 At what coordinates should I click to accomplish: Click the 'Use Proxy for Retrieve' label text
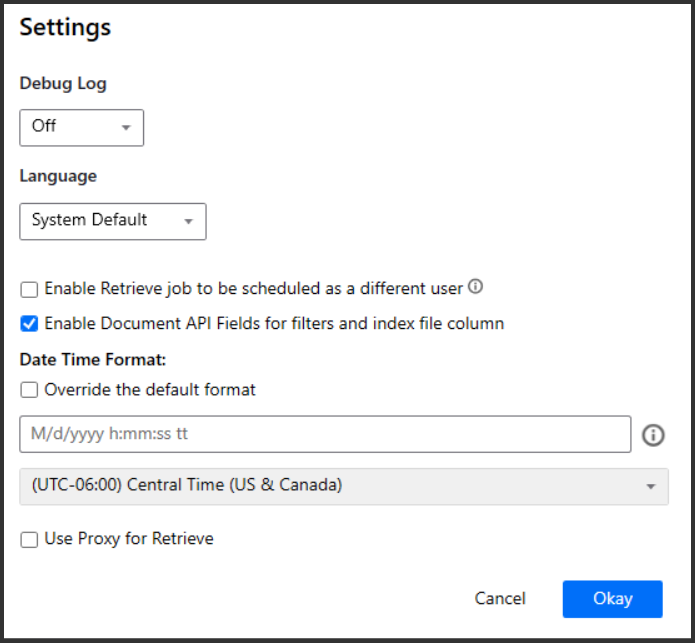click(129, 539)
